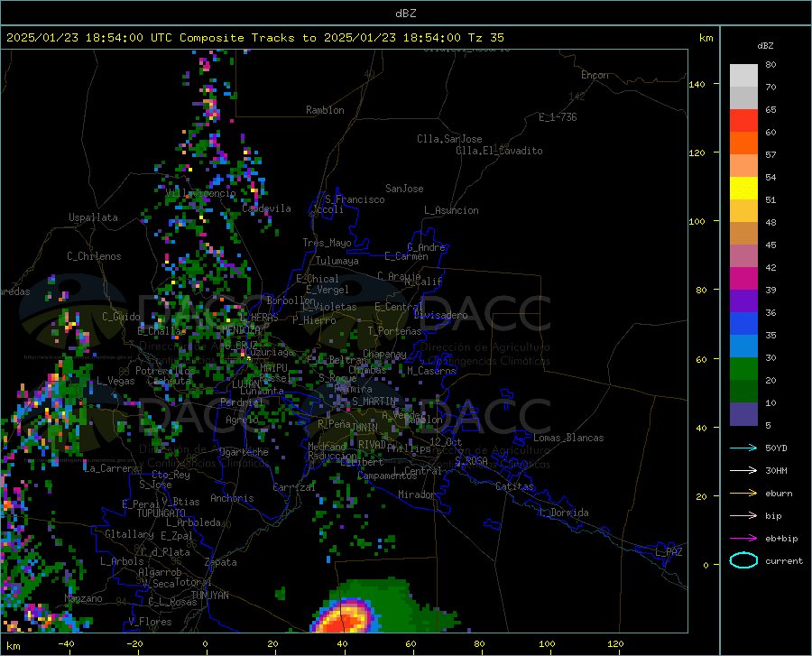Click the 30HM white arrow legend icon
Screen dimensions: 812x656
743,471
